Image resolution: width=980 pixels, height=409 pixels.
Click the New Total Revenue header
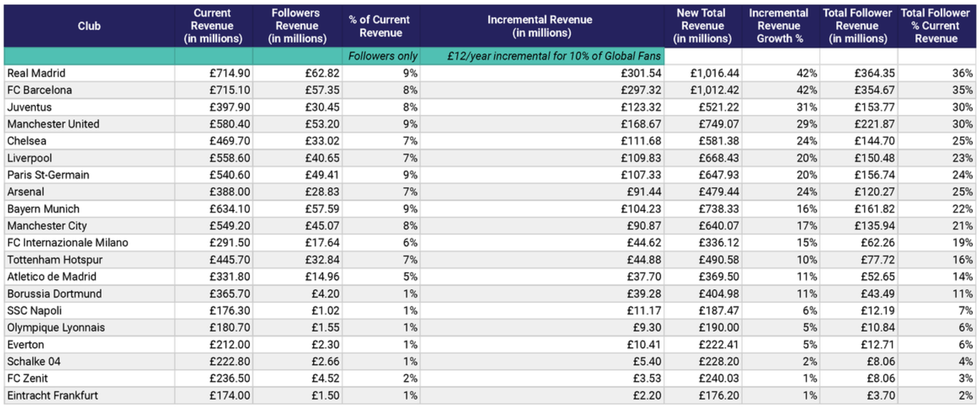703,26
